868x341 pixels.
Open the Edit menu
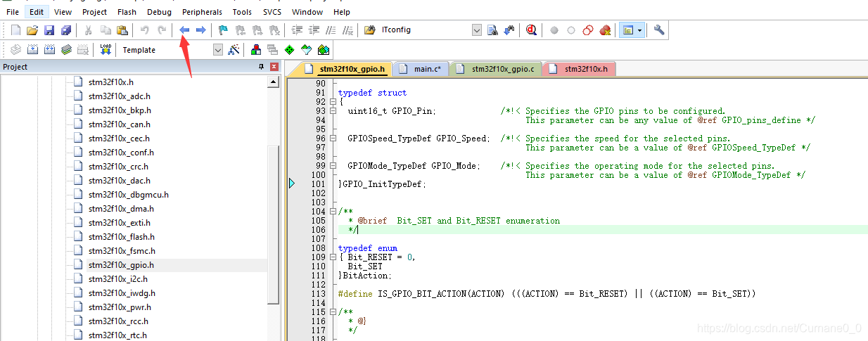pos(37,12)
